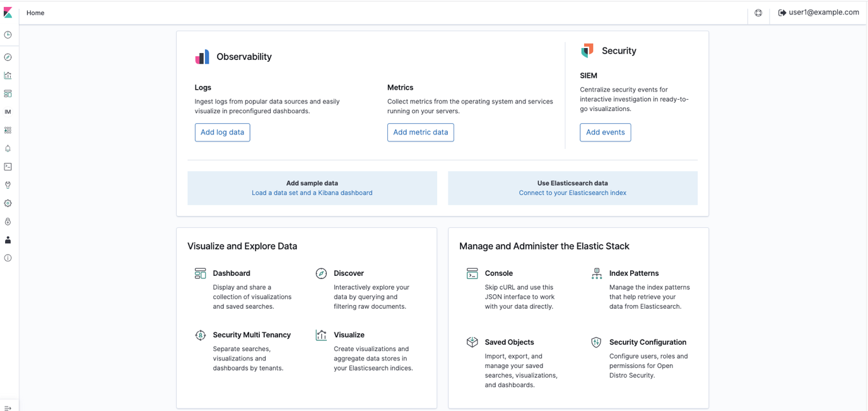Select the Anomaly Detection sidebar icon

point(8,130)
